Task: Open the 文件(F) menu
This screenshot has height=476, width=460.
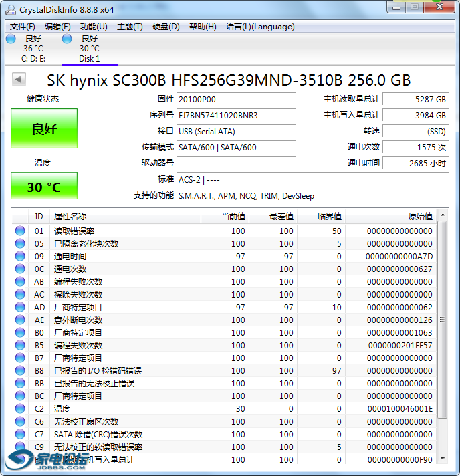Action: pyautogui.click(x=23, y=27)
